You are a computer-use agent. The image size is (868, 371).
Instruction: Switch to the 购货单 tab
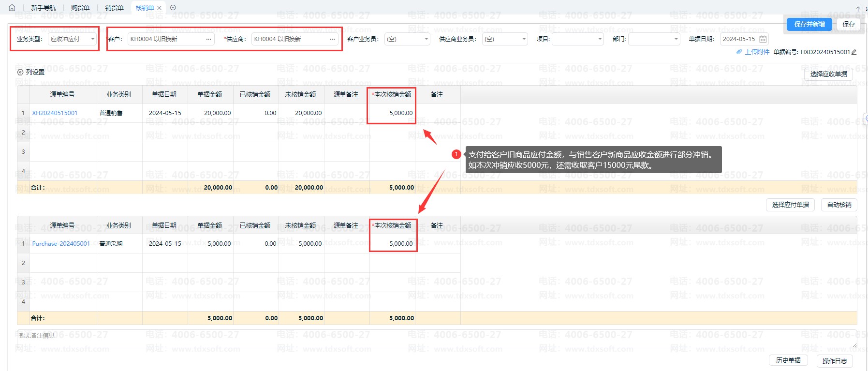tap(80, 8)
